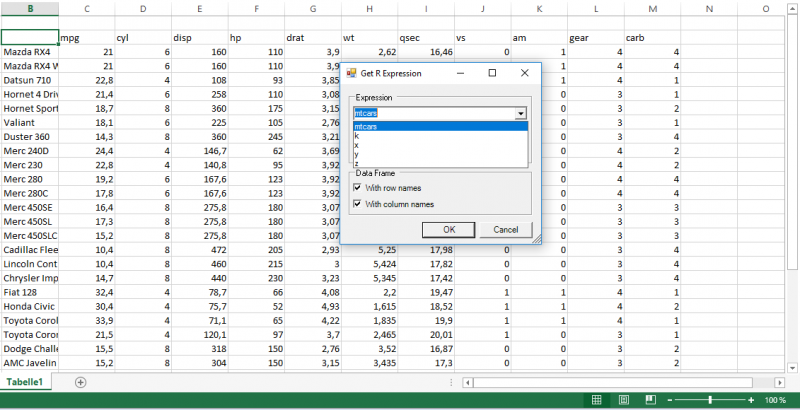Click the Datsun 710 cell
This screenshot has height=410, width=800.
pyautogui.click(x=30, y=80)
